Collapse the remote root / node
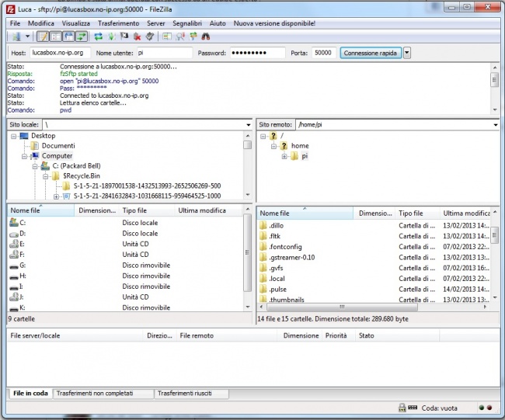Image resolution: width=505 pixels, height=420 pixels. pos(263,136)
